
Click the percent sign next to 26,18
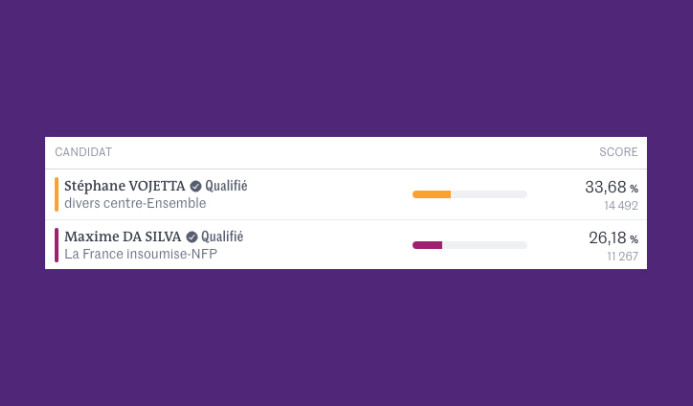634,240
